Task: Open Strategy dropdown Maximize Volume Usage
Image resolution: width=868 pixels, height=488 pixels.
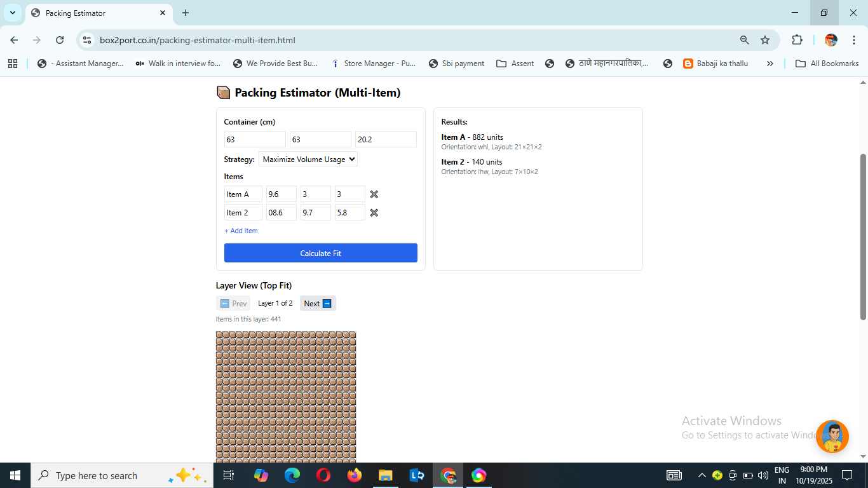Action: (308, 159)
